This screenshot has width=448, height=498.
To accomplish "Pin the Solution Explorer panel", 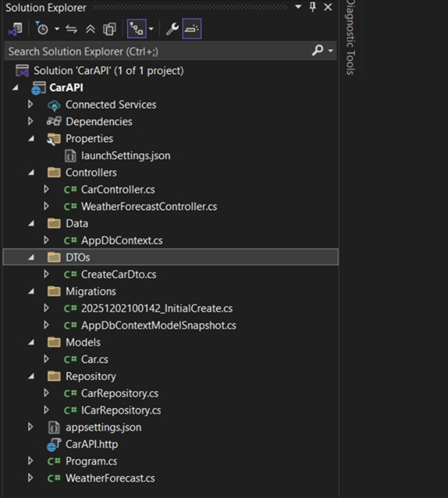I will [313, 6].
